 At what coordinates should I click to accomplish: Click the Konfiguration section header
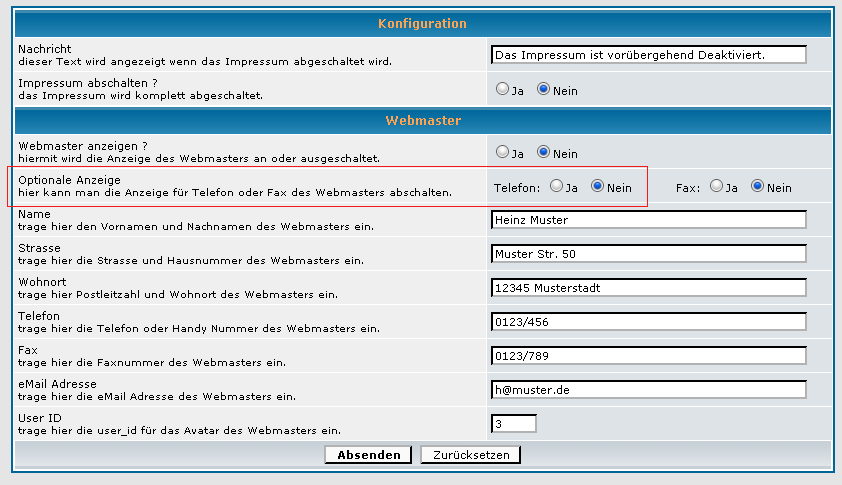tap(421, 23)
